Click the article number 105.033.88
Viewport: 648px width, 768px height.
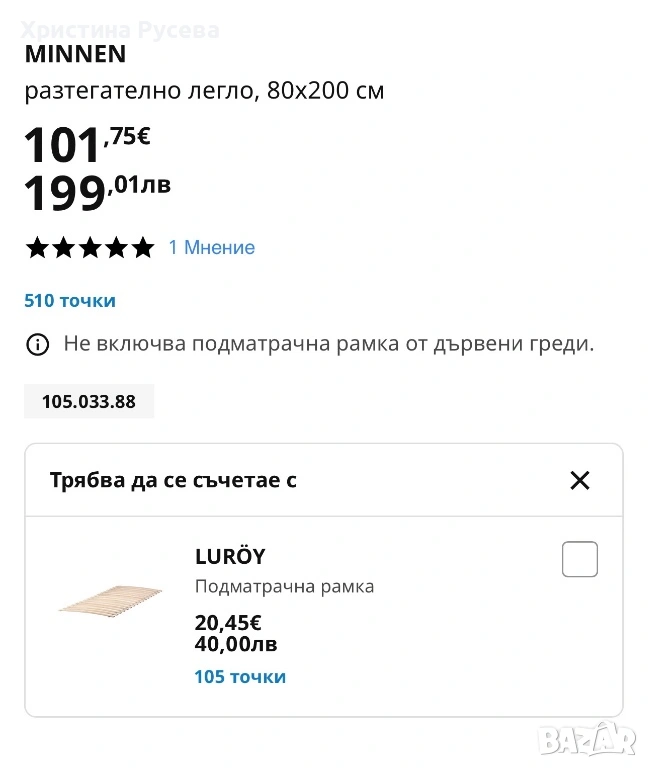[x=89, y=402]
